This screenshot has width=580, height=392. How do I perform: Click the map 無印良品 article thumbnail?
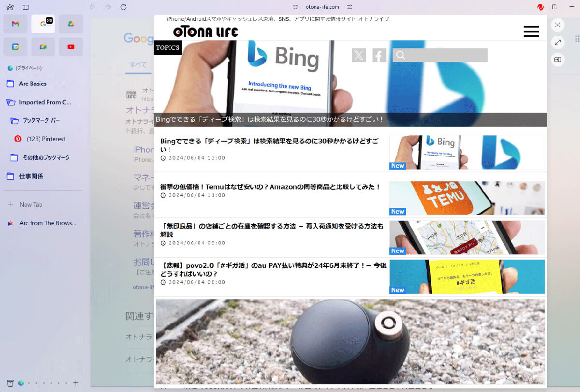[467, 237]
